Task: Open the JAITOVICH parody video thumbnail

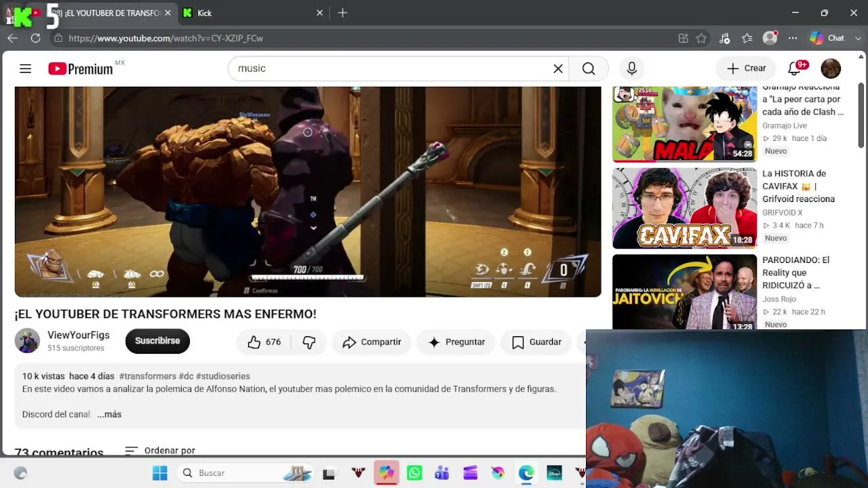Action: [x=684, y=293]
